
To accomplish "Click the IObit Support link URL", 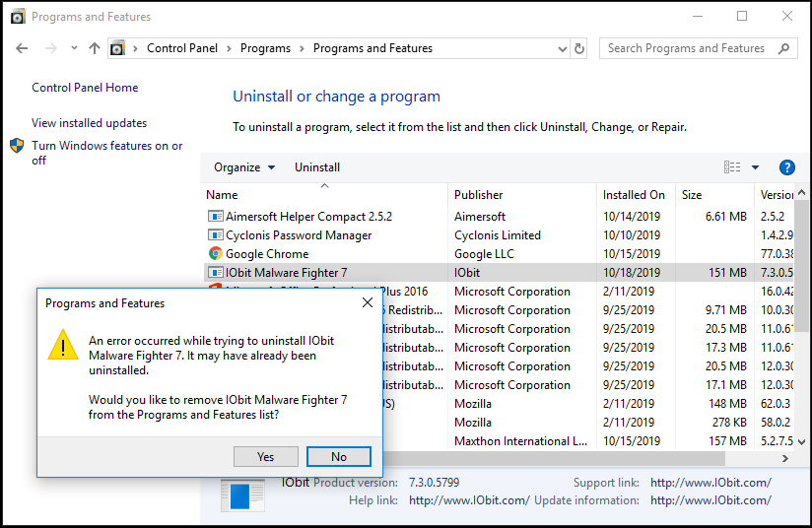I will point(710,483).
